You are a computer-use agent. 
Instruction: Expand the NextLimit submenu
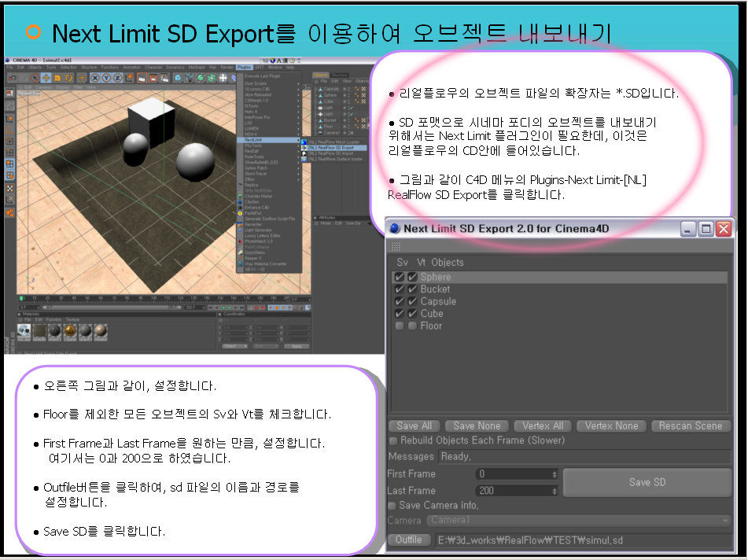(x=268, y=140)
